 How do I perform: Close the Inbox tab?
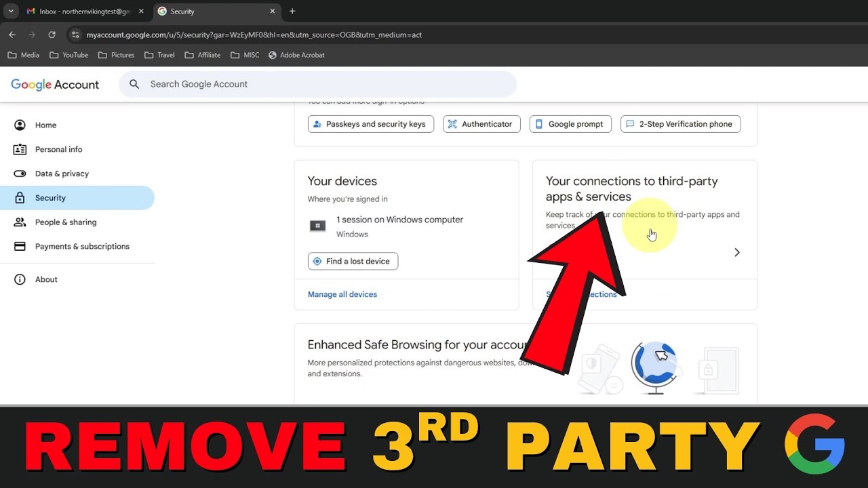tap(141, 12)
